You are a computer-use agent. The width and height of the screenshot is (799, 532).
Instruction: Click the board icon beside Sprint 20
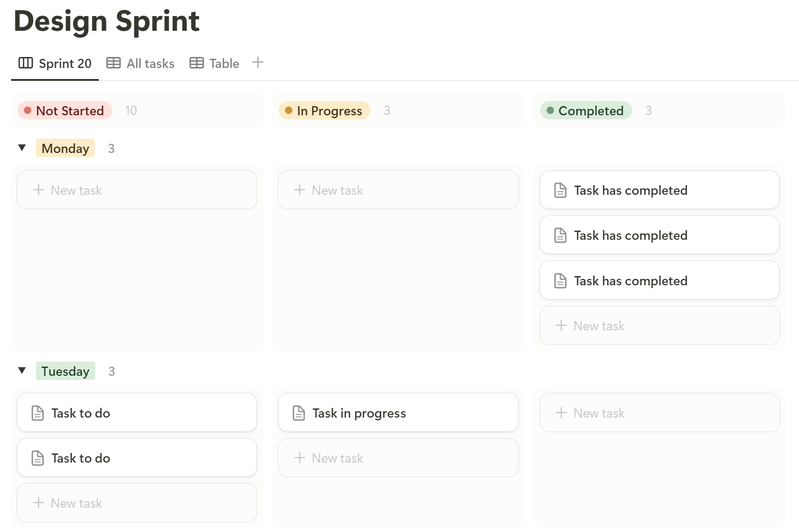pos(26,63)
